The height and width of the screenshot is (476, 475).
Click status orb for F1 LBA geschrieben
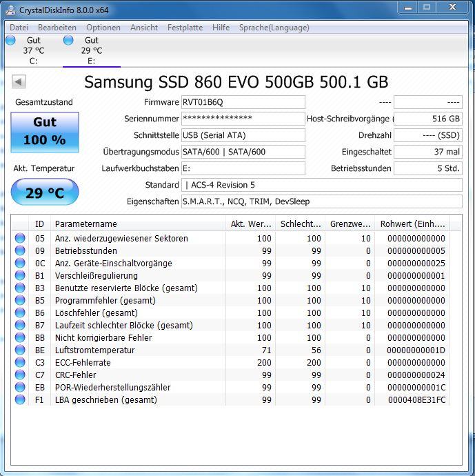(x=20, y=400)
